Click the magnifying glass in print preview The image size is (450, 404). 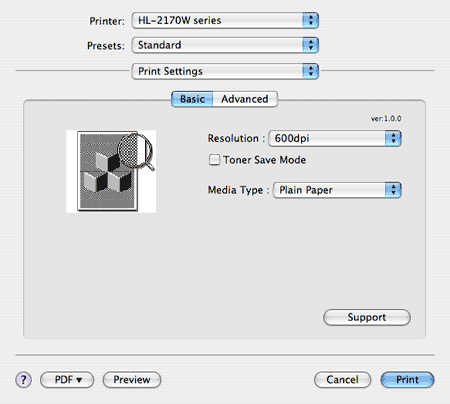[x=137, y=152]
